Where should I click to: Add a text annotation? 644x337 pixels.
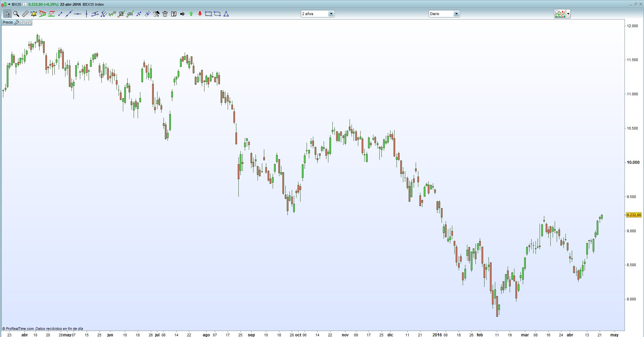click(174, 14)
